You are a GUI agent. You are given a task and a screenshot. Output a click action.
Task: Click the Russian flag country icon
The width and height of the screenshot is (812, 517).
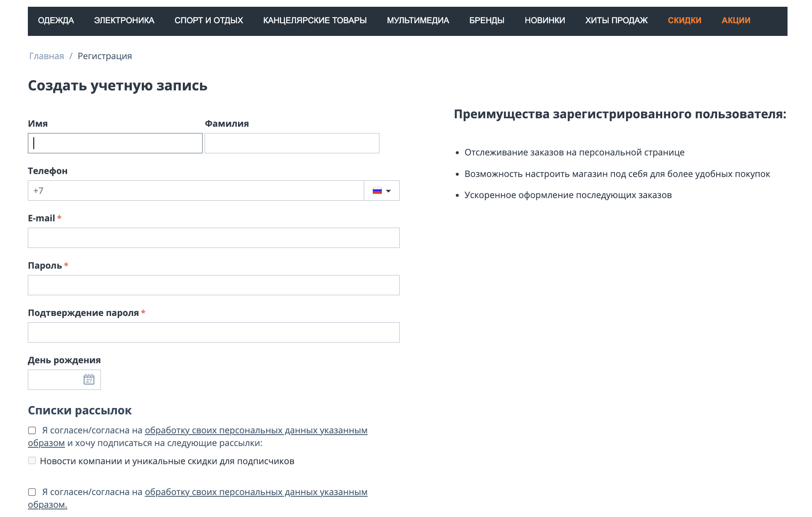click(377, 191)
